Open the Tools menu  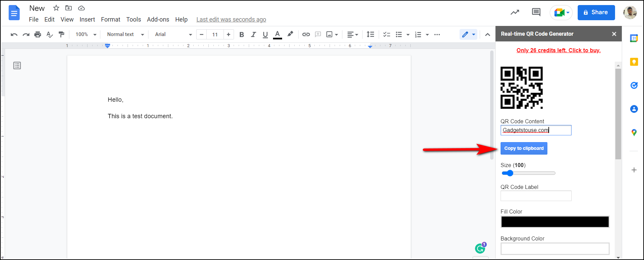(x=134, y=20)
